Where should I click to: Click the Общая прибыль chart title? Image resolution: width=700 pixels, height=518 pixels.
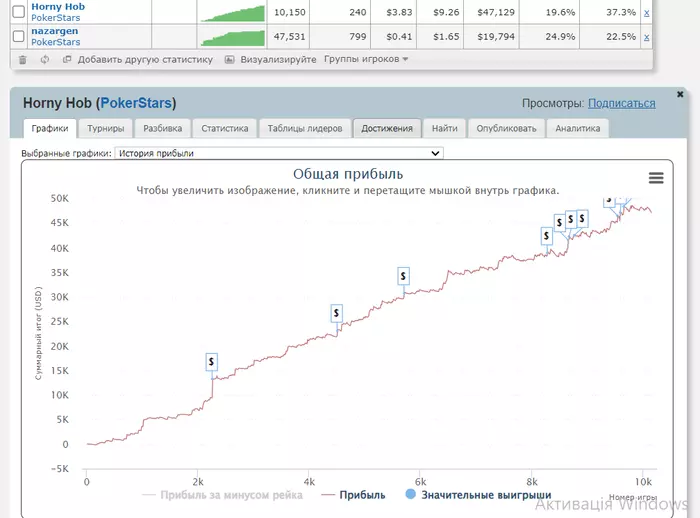point(348,174)
